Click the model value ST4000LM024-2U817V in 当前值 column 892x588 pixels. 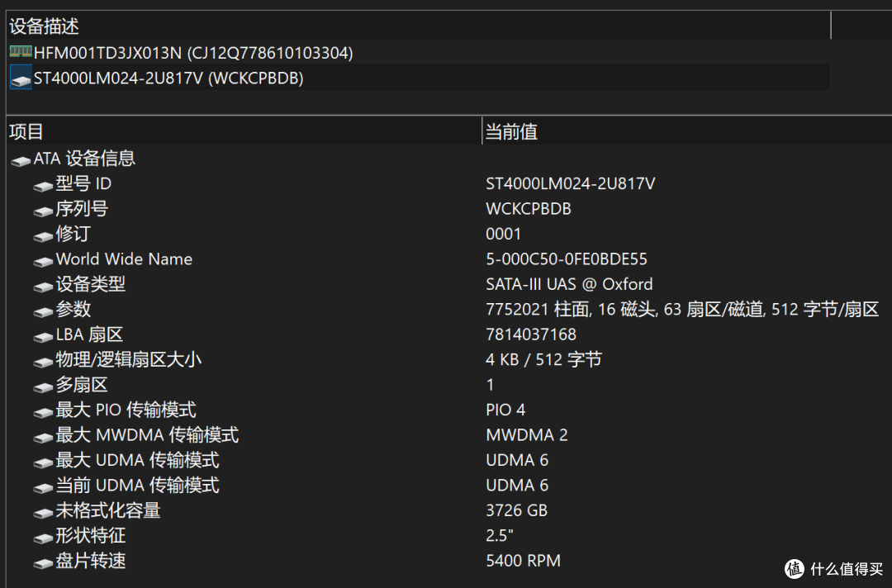pyautogui.click(x=570, y=183)
